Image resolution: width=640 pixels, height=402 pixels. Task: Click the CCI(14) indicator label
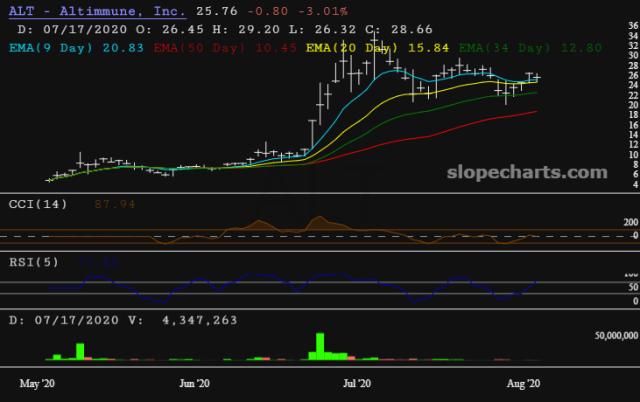point(44,205)
